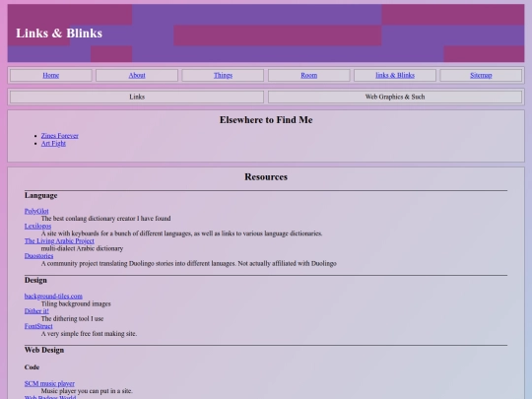Open the Dither it! link
532x399 pixels.
click(36, 311)
